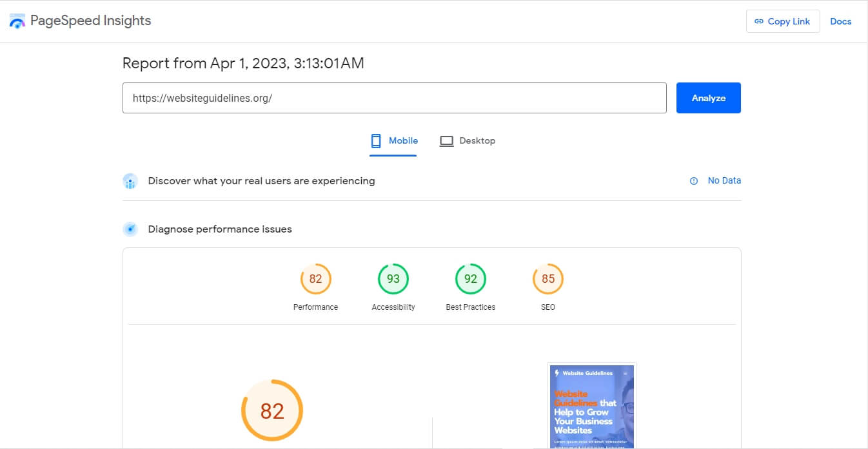
Task: Click the desktop laptop icon
Action: point(446,141)
